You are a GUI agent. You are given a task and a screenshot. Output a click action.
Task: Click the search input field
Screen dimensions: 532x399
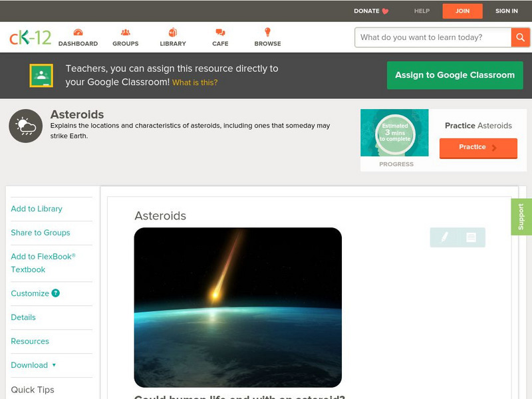point(433,37)
